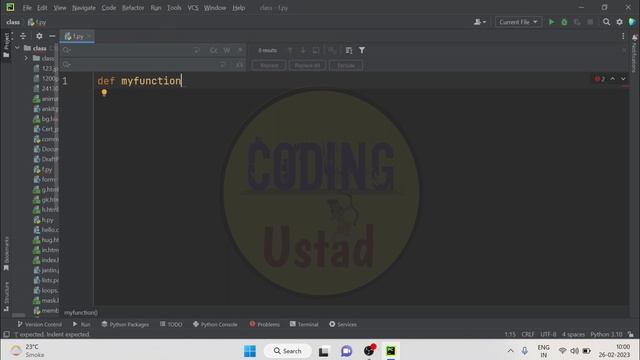The width and height of the screenshot is (640, 360).
Task: Open the Structure side tab
Action: [x=6, y=296]
